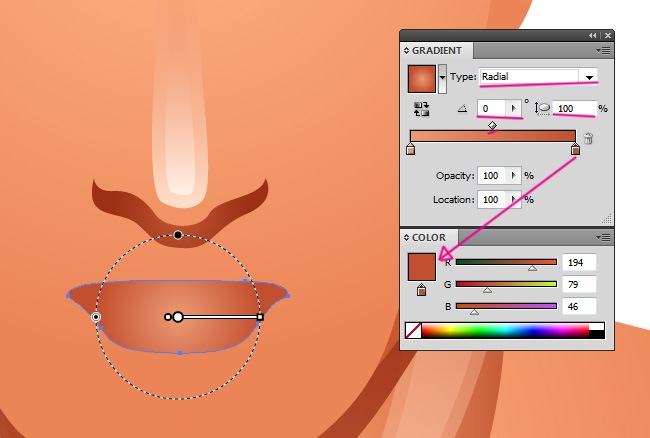Open the Location value arrow
Image resolution: width=650 pixels, height=438 pixels.
[514, 199]
